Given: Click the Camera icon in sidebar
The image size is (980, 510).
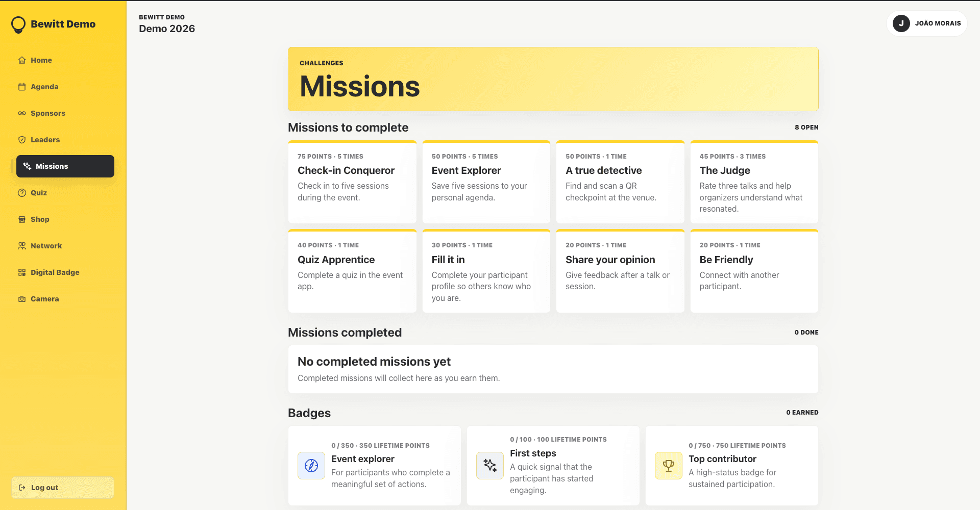Looking at the screenshot, I should 22,299.
